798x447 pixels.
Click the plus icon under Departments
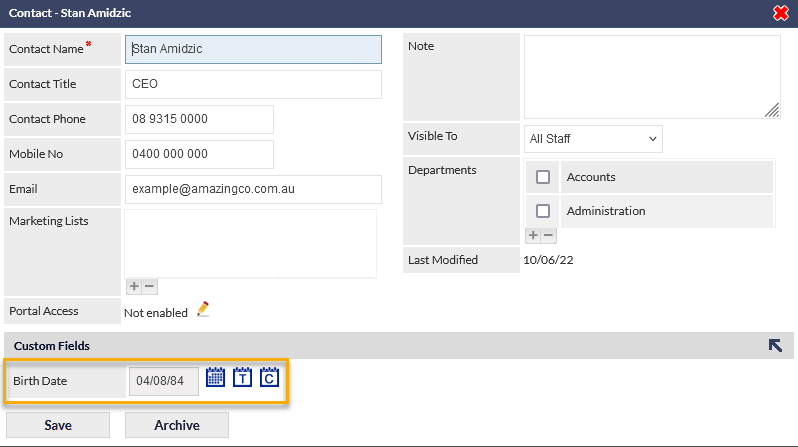point(533,235)
